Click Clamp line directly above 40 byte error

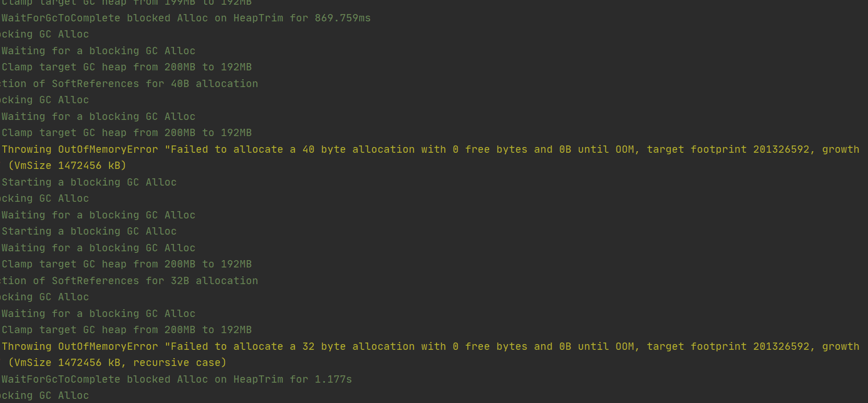tap(126, 133)
